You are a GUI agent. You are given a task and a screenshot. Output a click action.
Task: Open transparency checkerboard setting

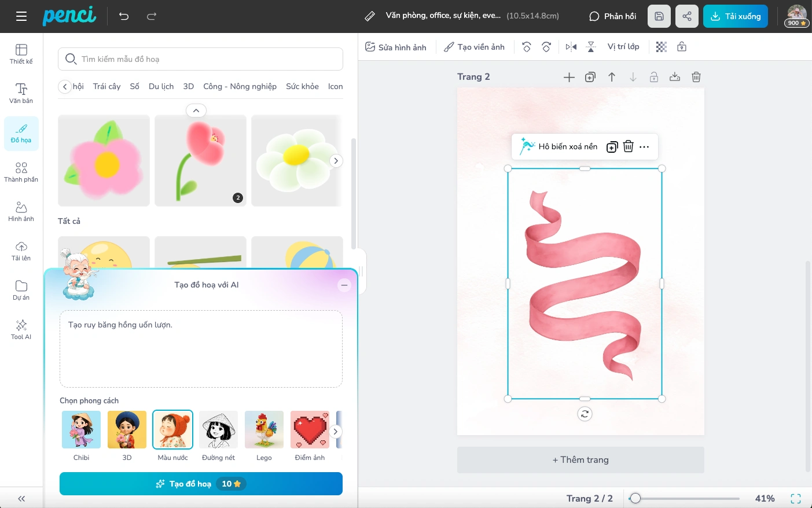coord(662,47)
